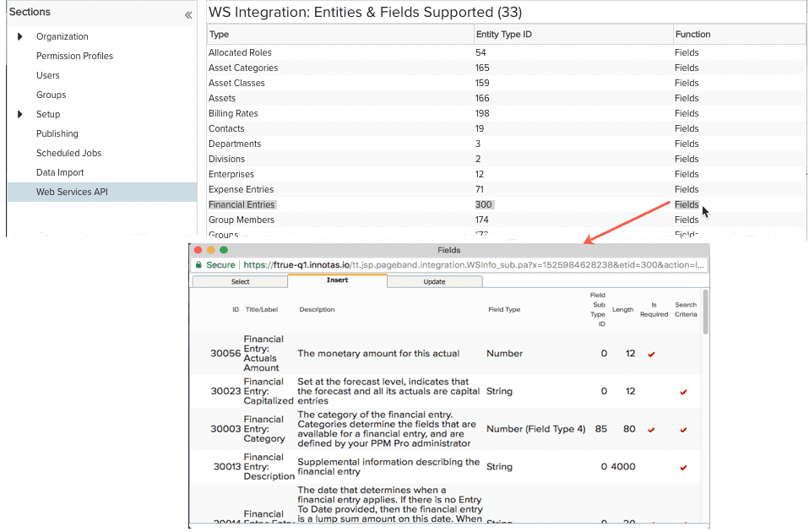Image resolution: width=809 pixels, height=532 pixels.
Task: Expand the Organization tree node
Action: 20,36
